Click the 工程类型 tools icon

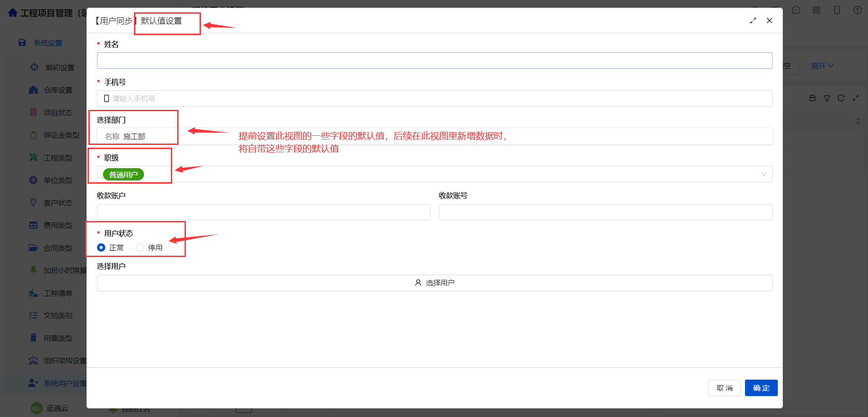[x=33, y=157]
